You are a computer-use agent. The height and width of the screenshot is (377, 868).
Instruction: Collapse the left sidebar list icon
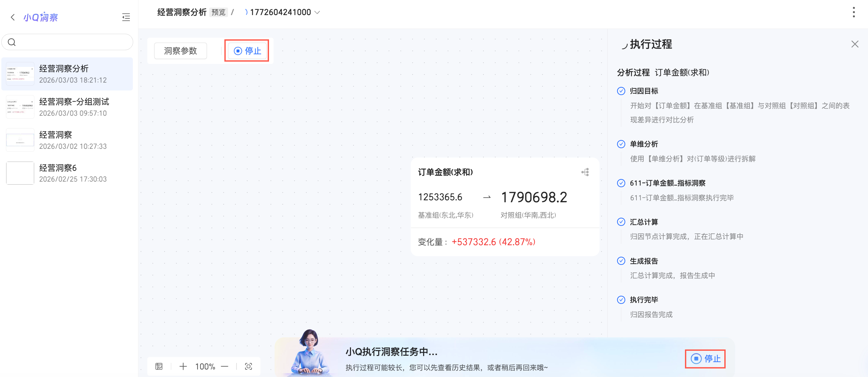tap(126, 17)
